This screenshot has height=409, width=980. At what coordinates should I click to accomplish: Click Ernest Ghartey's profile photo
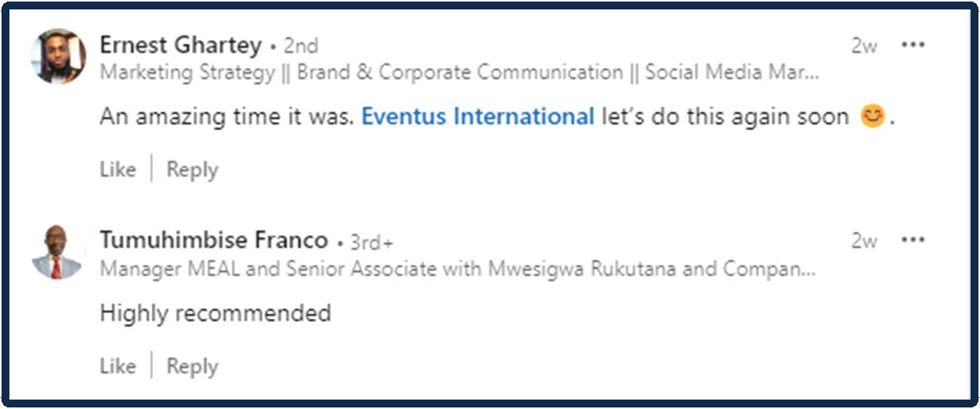click(x=59, y=56)
